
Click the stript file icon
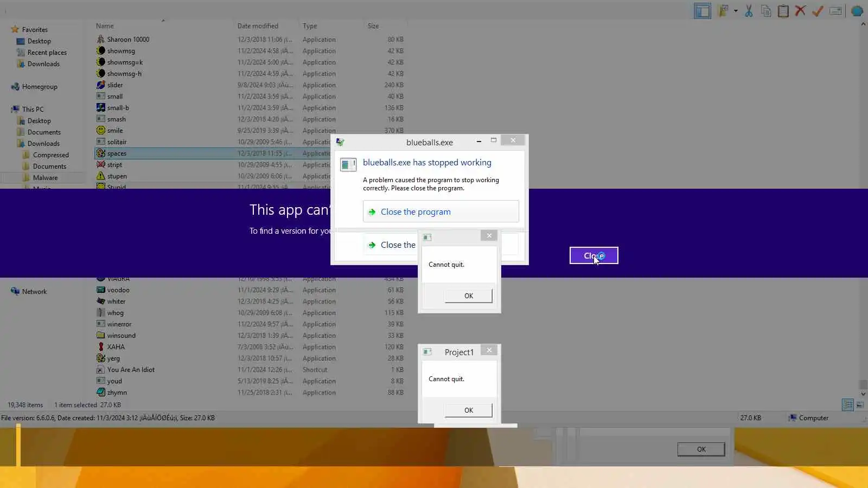pyautogui.click(x=101, y=165)
